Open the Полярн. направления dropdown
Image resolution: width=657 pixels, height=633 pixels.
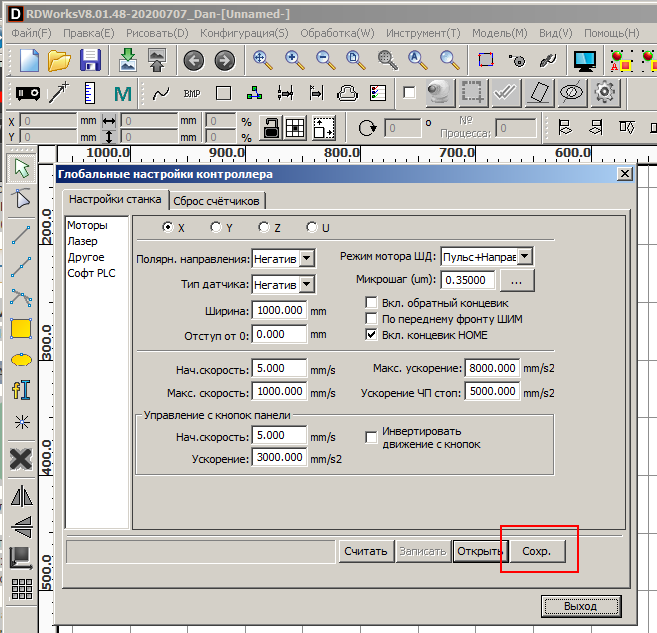(x=307, y=259)
